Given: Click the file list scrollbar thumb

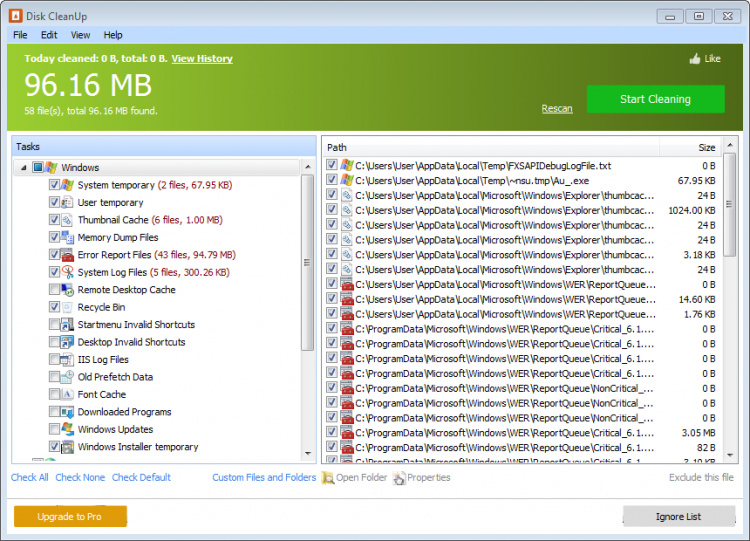Looking at the screenshot, I should point(729,205).
